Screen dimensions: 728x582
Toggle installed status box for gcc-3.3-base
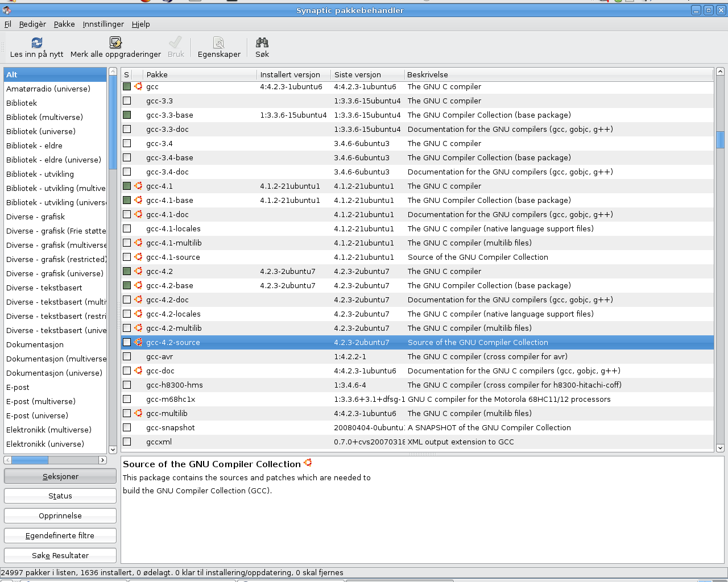click(127, 115)
